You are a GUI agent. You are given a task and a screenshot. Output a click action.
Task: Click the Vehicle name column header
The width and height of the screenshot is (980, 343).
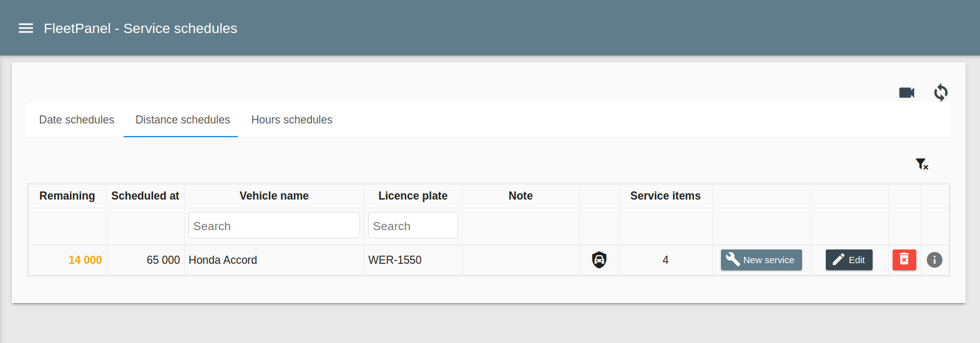274,196
